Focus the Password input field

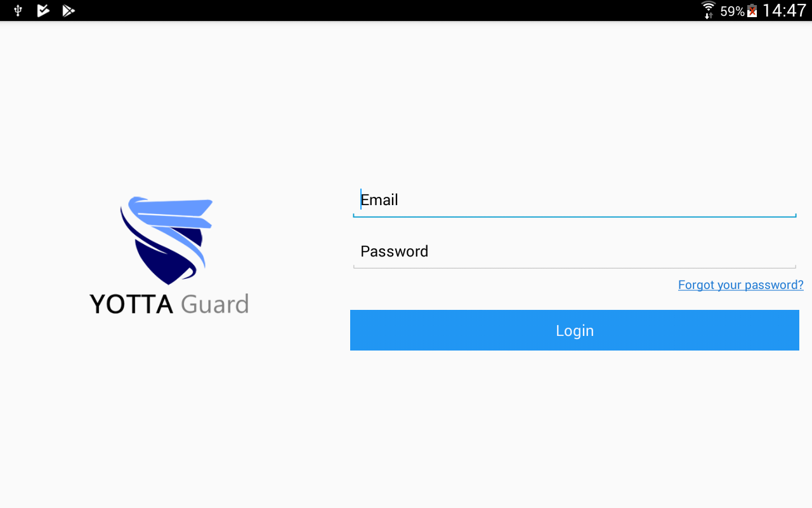point(575,252)
